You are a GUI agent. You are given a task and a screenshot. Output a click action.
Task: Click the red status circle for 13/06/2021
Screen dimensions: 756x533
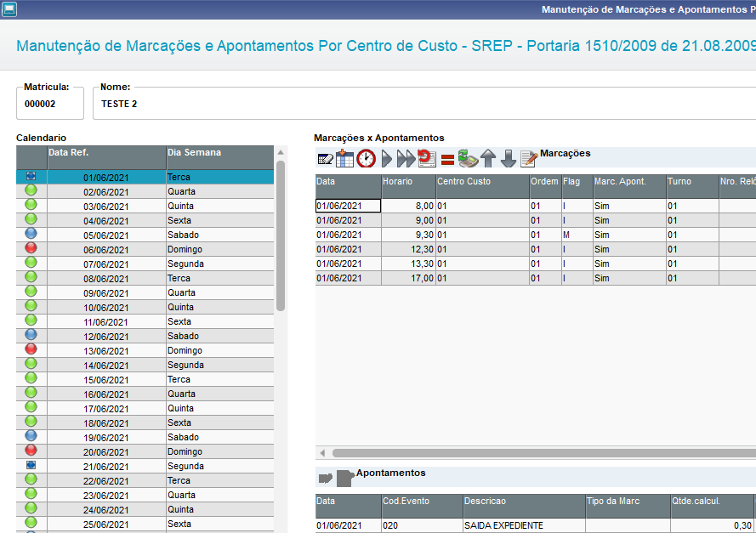click(31, 349)
